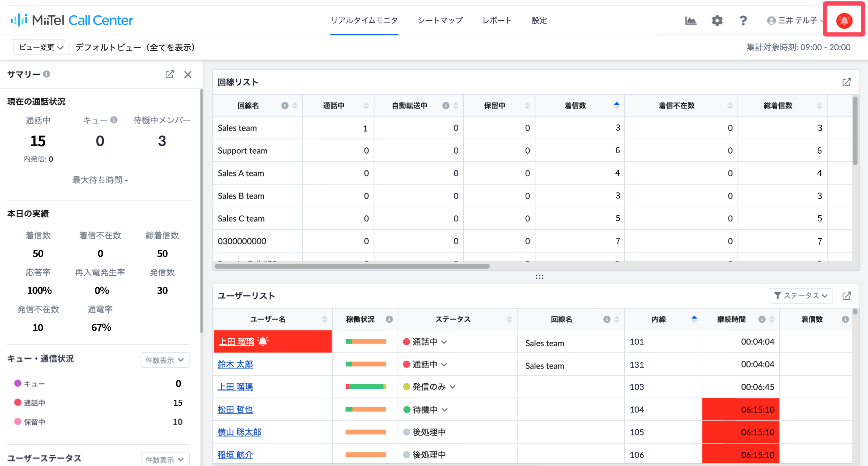Open the chart statistics icon
Screen dimensions: 868x466
(690, 21)
